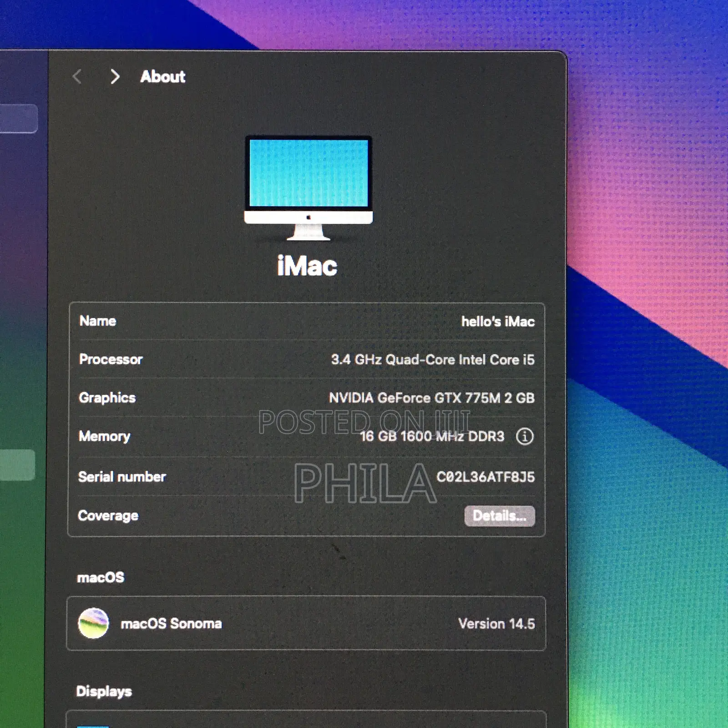Click the "Name" row label

coord(98,321)
